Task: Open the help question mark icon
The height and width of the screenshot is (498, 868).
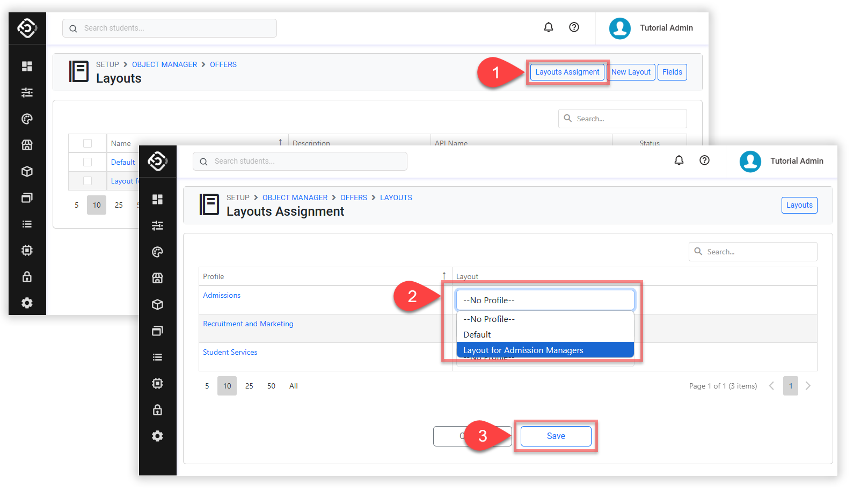Action: pyautogui.click(x=704, y=160)
